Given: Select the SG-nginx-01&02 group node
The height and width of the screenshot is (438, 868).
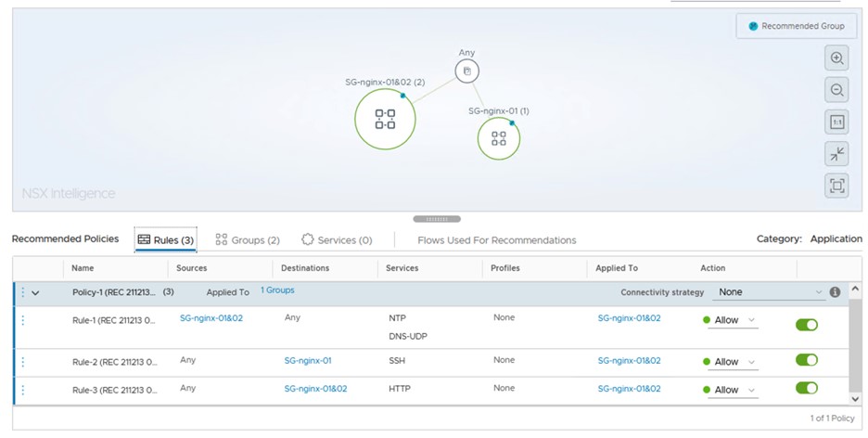Looking at the screenshot, I should click(385, 119).
